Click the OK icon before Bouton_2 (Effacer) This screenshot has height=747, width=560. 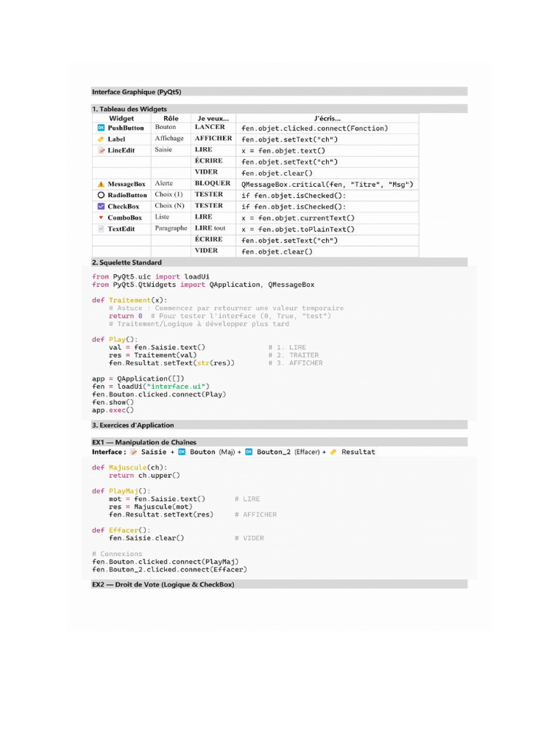(249, 452)
